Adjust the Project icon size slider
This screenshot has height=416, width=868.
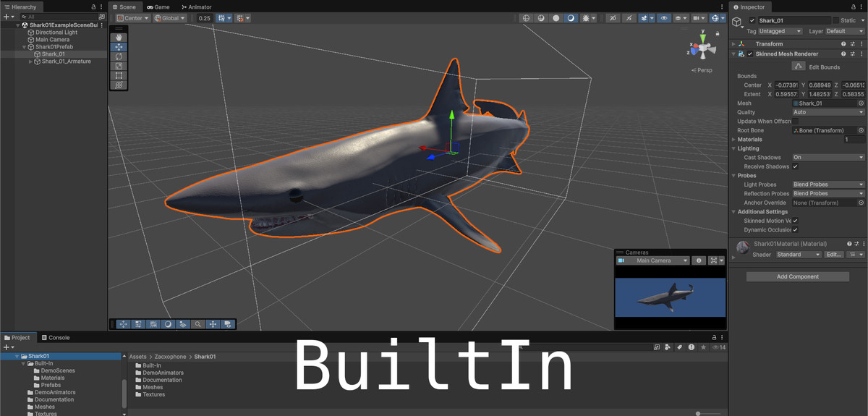(698, 413)
